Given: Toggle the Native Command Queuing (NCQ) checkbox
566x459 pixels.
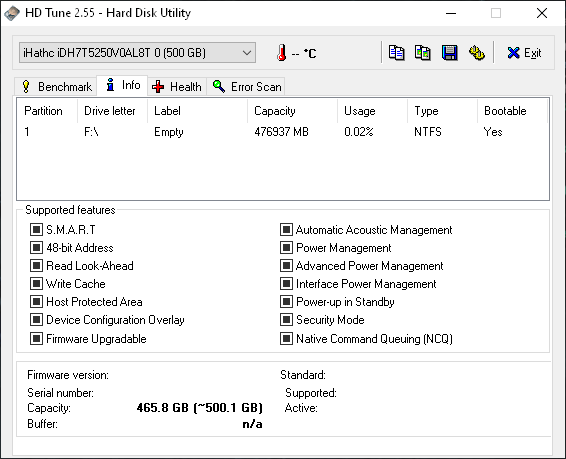Looking at the screenshot, I should (286, 339).
